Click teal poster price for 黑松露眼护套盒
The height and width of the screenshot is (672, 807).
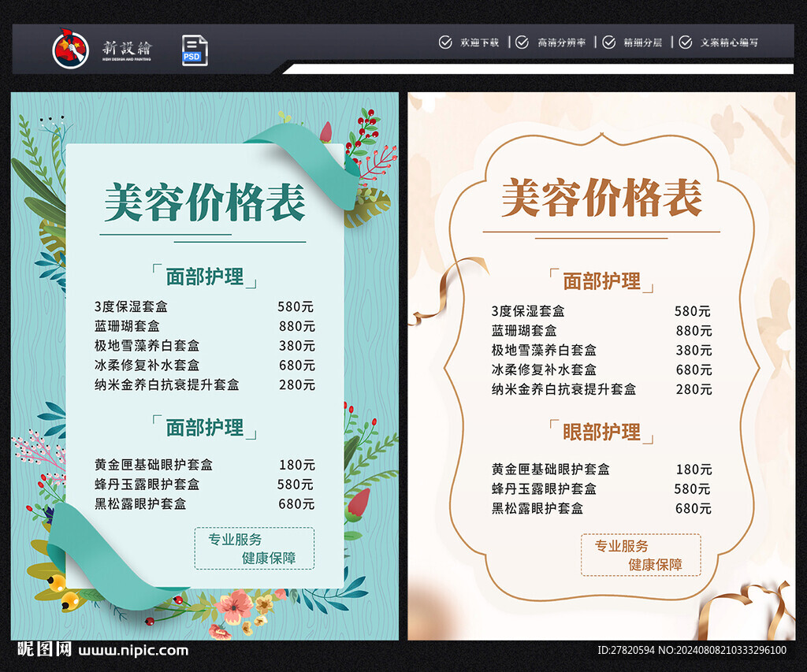(x=296, y=503)
